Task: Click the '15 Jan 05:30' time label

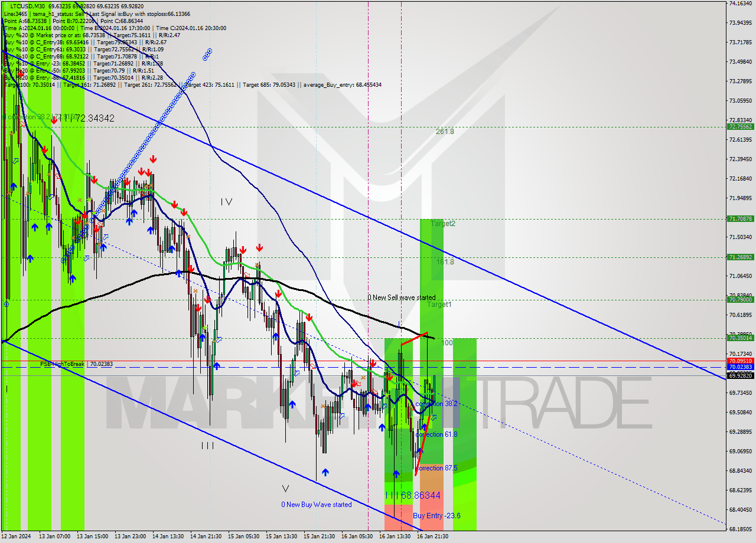Action: click(243, 537)
